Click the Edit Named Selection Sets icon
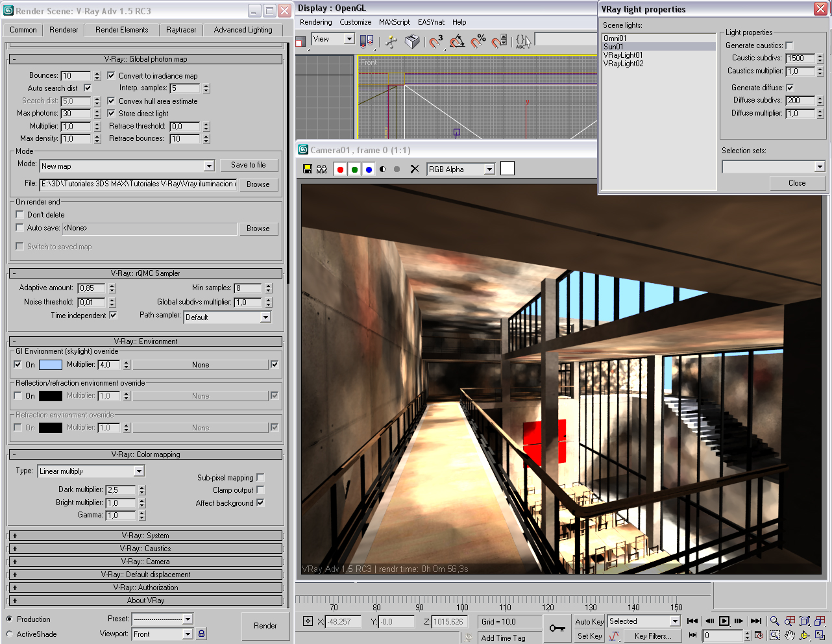832x644 pixels. tap(523, 42)
